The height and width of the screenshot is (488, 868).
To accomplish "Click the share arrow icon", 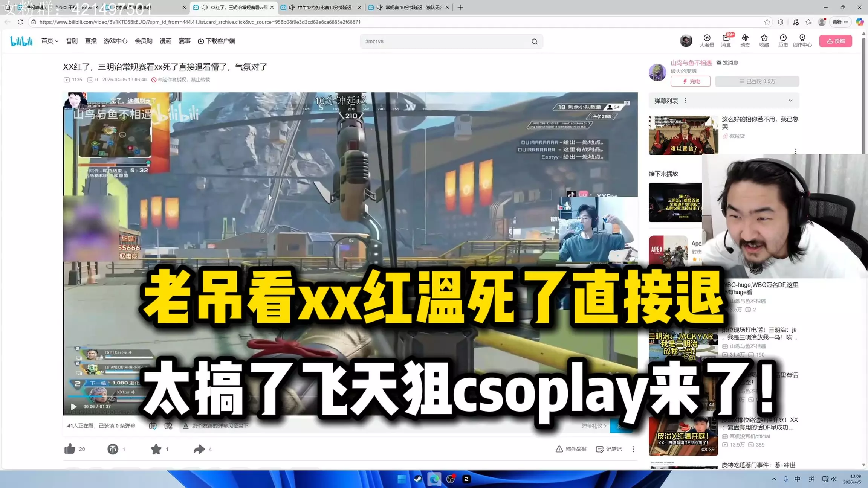I will [199, 449].
